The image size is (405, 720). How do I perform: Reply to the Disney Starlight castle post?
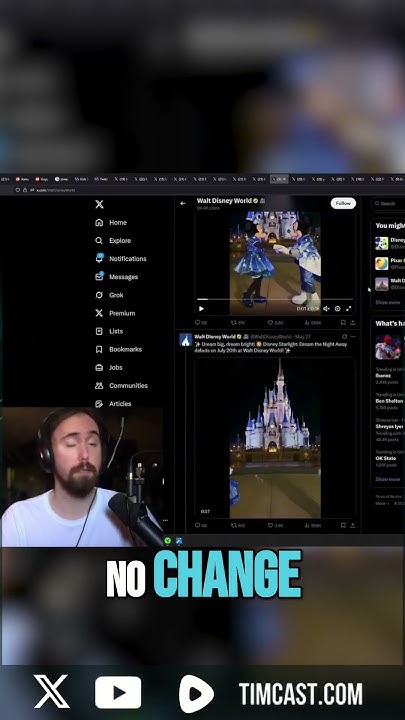(x=201, y=525)
